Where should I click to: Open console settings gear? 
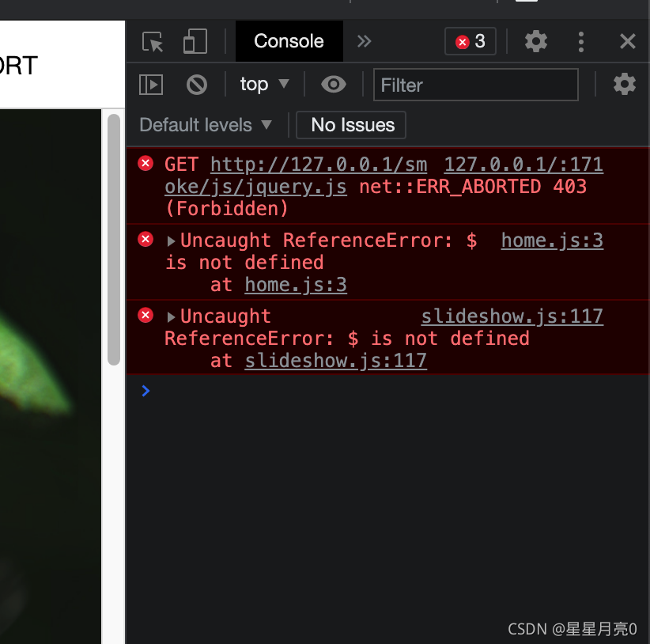[x=625, y=84]
